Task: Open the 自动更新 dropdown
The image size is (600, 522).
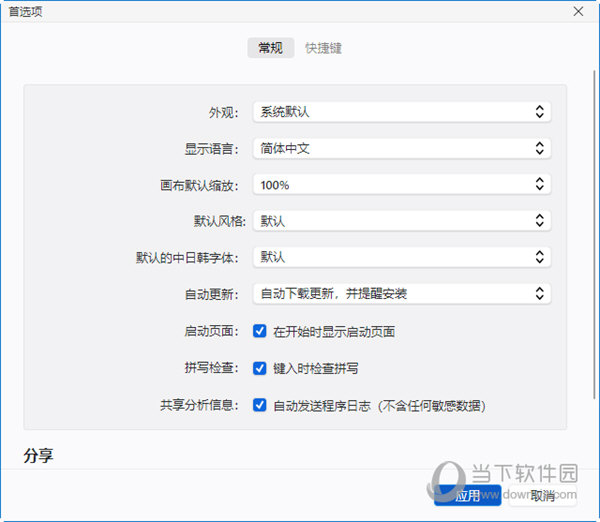Action: click(402, 294)
